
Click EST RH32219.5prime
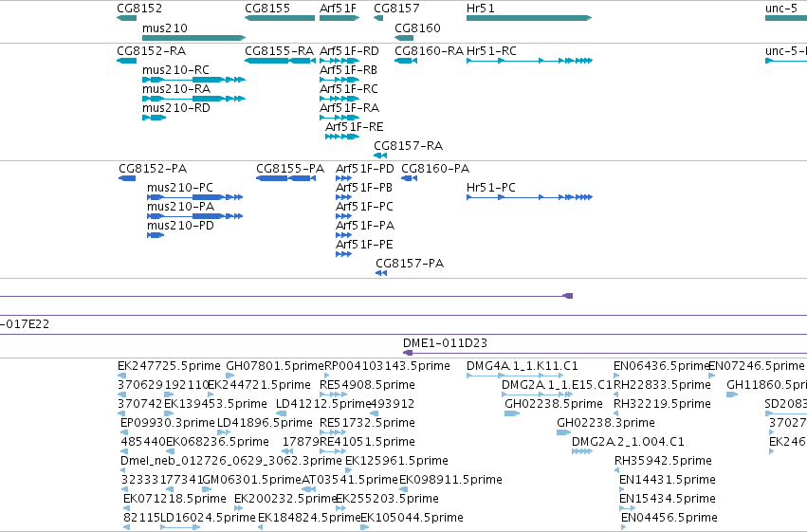tap(662, 404)
